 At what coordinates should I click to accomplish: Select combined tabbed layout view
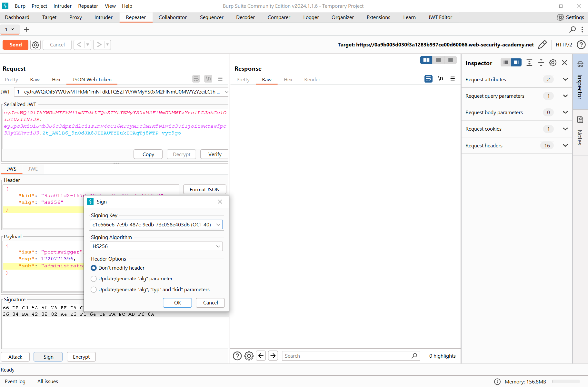[x=451, y=60]
